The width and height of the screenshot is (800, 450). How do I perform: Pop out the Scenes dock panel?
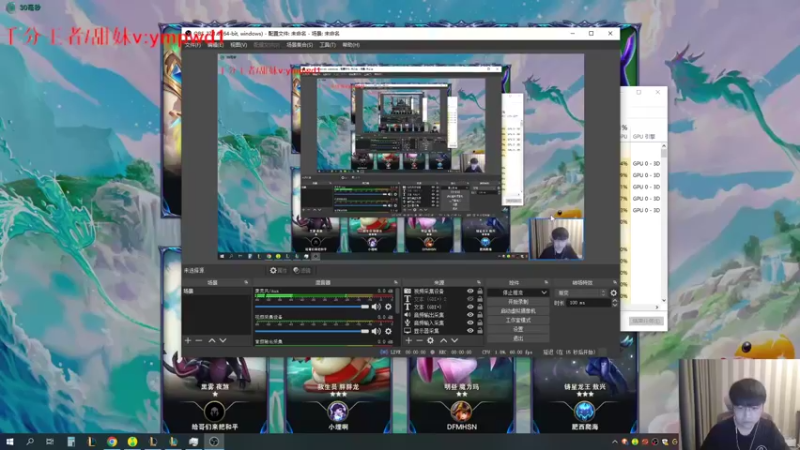tap(246, 282)
